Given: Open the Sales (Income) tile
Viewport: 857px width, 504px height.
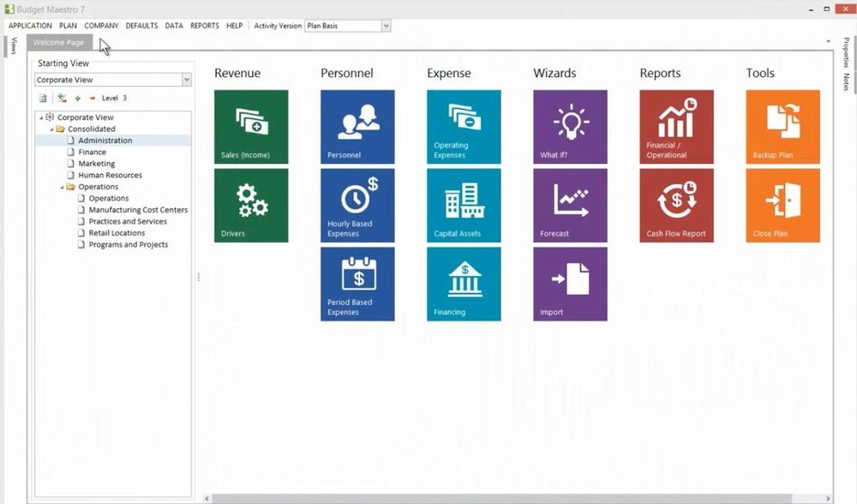Looking at the screenshot, I should tap(251, 127).
